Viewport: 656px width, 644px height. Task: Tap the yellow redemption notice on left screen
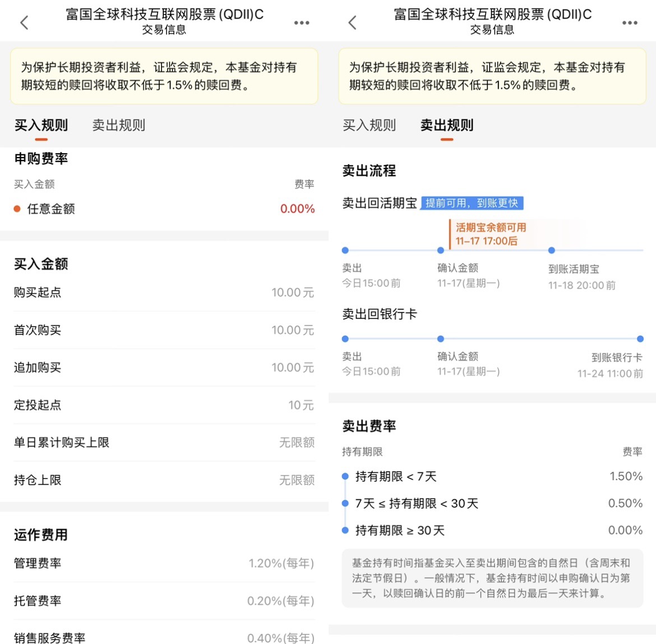click(x=164, y=76)
